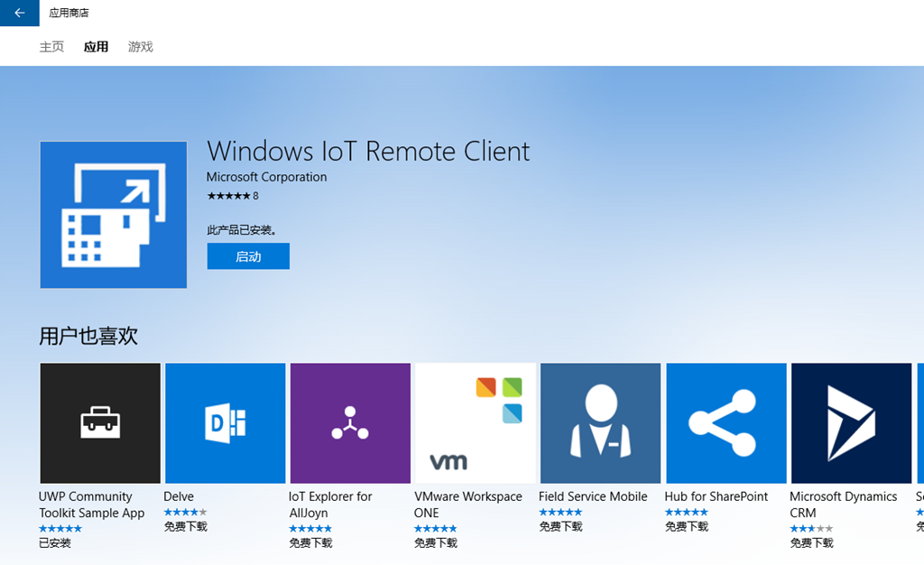Click IoT Explorer for AllJoyn title text
Viewport: 924px width, 565px height.
(x=330, y=505)
